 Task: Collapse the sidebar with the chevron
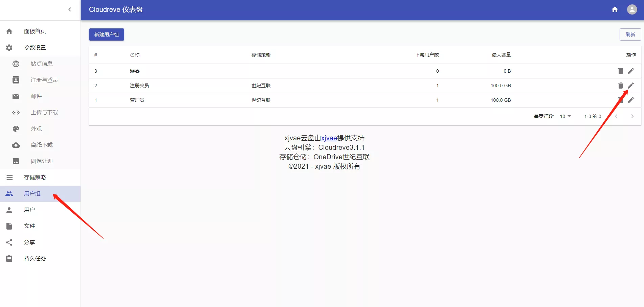pos(70,9)
